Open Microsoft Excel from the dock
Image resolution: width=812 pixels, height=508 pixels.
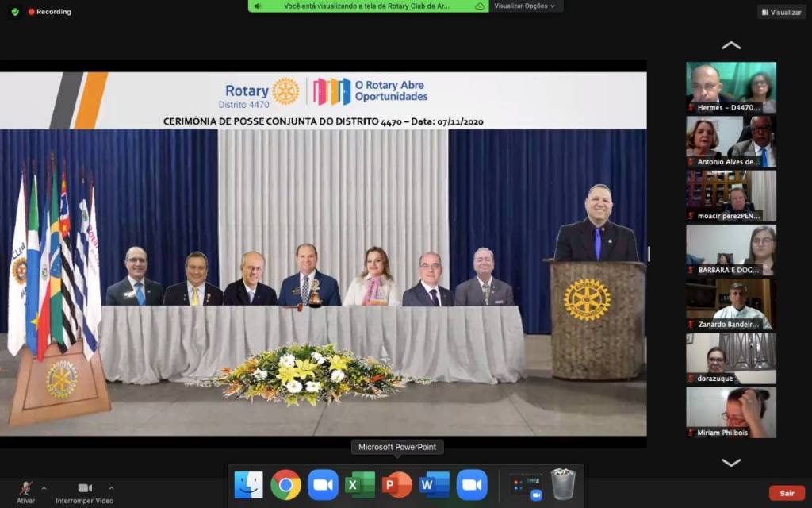tap(360, 484)
